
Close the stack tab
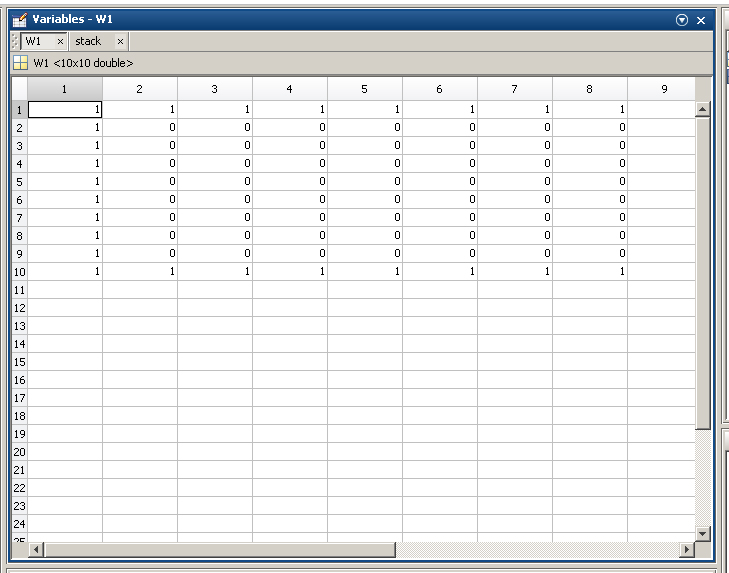[120, 41]
